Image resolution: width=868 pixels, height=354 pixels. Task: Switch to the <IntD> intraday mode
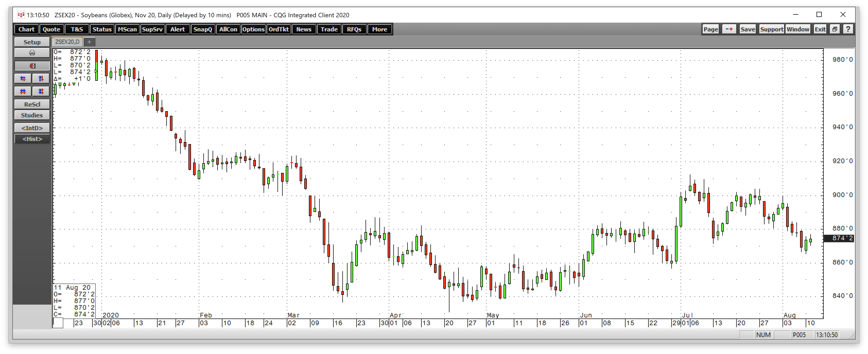click(x=32, y=128)
